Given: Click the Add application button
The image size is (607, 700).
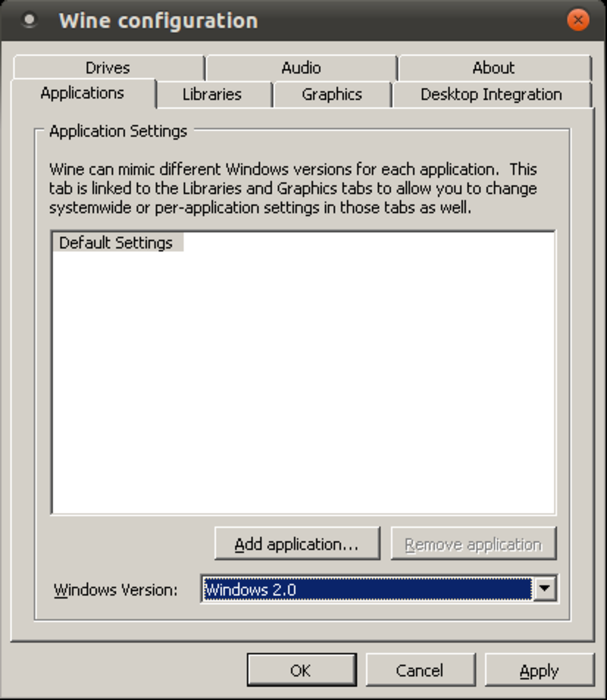Looking at the screenshot, I should point(297,544).
